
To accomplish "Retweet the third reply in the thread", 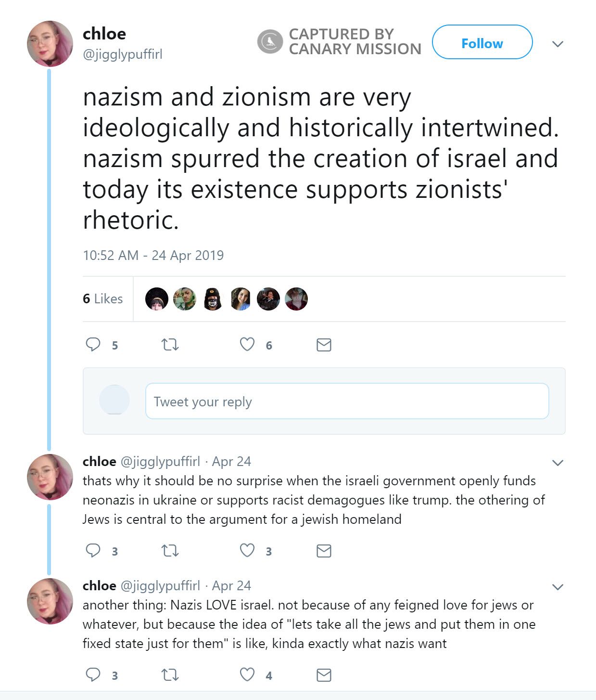I will point(170,675).
